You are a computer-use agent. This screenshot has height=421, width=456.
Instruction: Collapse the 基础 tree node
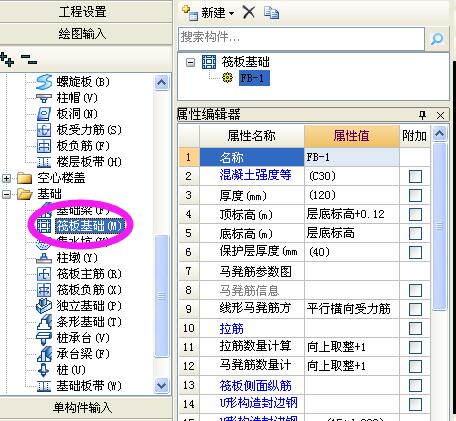[x=6, y=194]
